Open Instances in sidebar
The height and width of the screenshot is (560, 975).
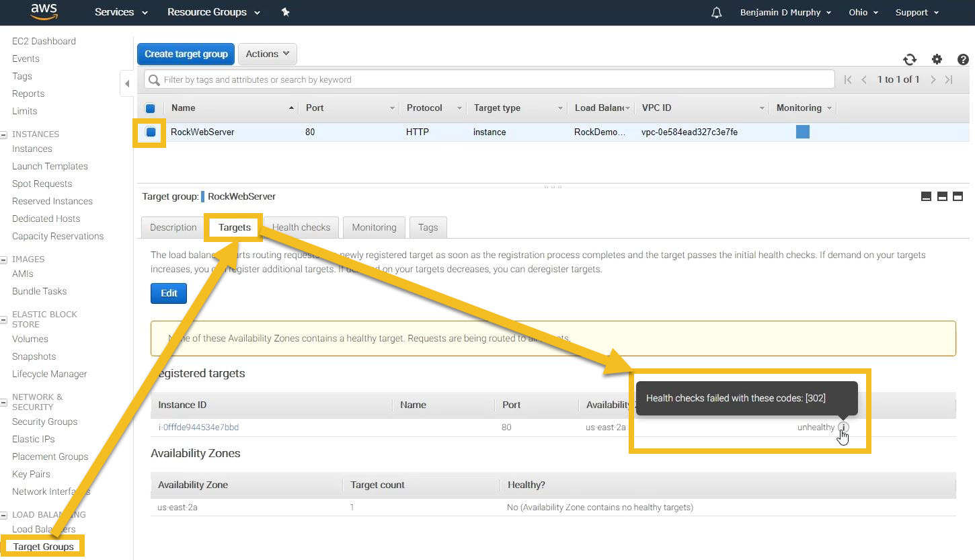tap(32, 149)
